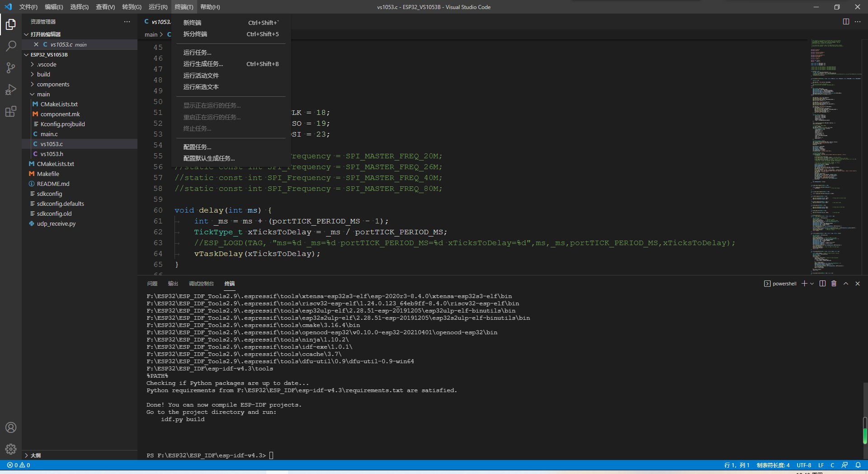Choose 拆分终端 menu entry
This screenshot has width=868, height=474.
point(231,34)
